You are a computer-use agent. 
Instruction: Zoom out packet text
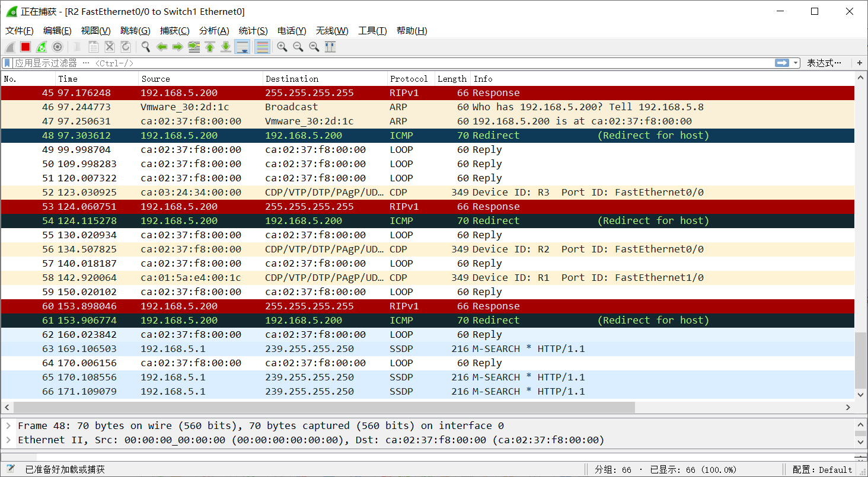[298, 47]
